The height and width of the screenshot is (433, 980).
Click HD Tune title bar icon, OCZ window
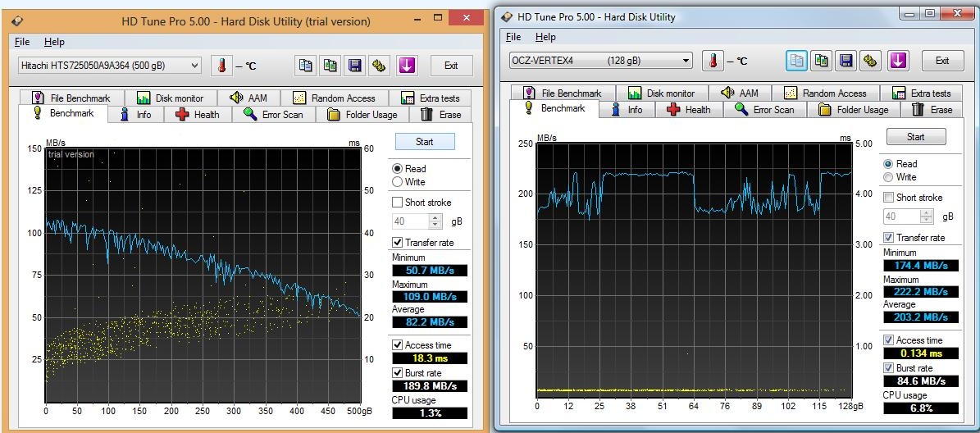point(508,17)
